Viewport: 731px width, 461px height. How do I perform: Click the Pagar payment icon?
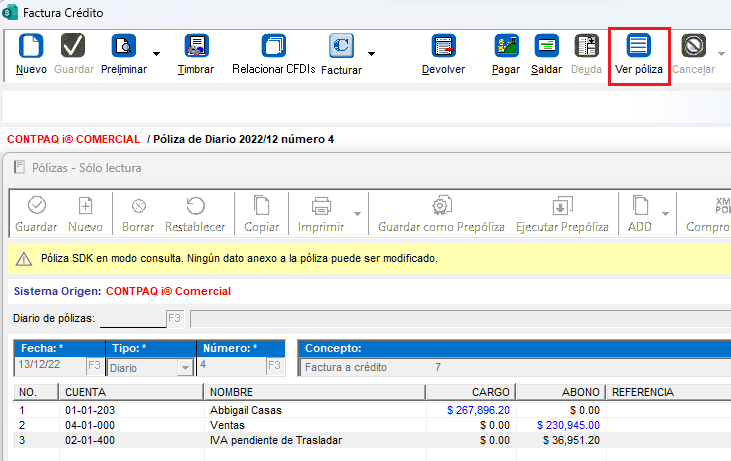(506, 46)
